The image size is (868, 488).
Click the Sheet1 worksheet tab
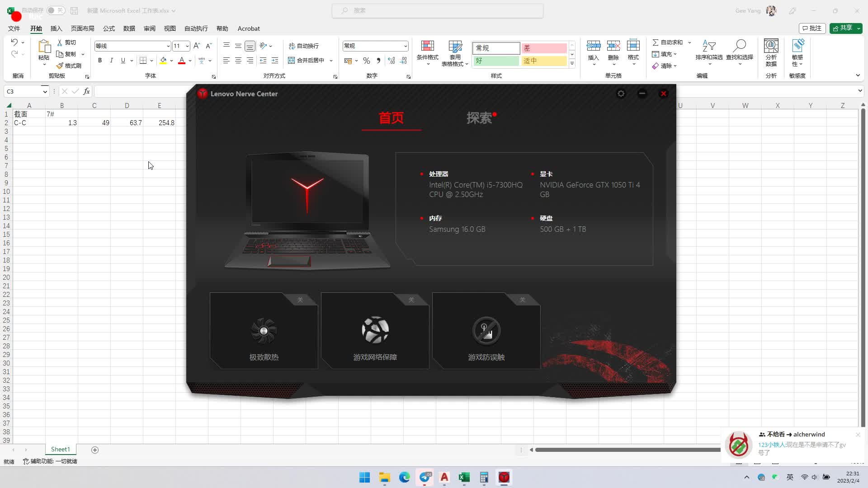coord(61,450)
